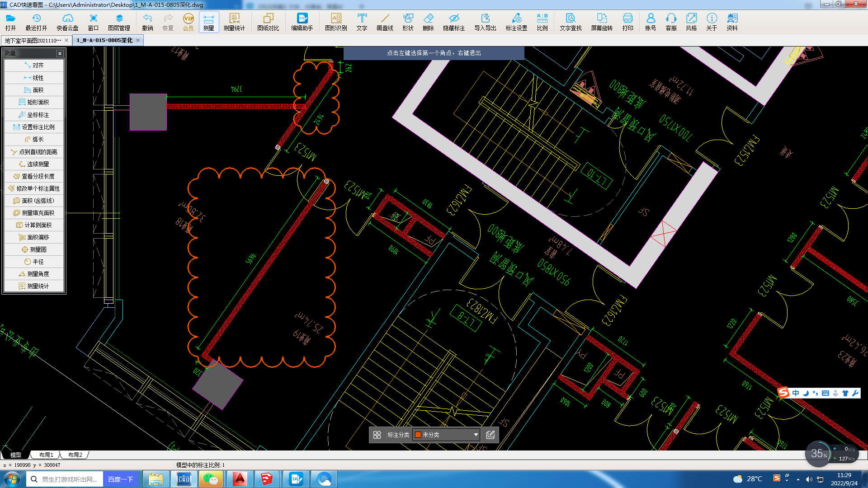
Task: Click the 屏幕旋转 screen rotate icon
Action: pos(601,22)
